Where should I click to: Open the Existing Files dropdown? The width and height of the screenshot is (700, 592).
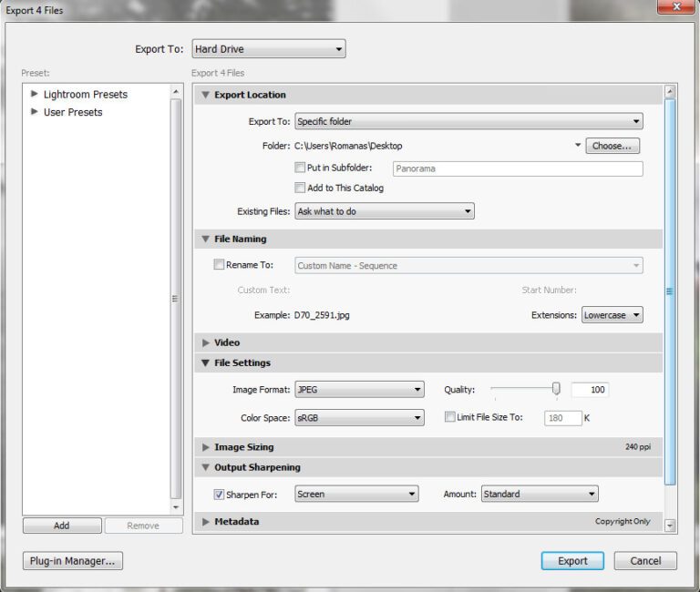click(385, 211)
